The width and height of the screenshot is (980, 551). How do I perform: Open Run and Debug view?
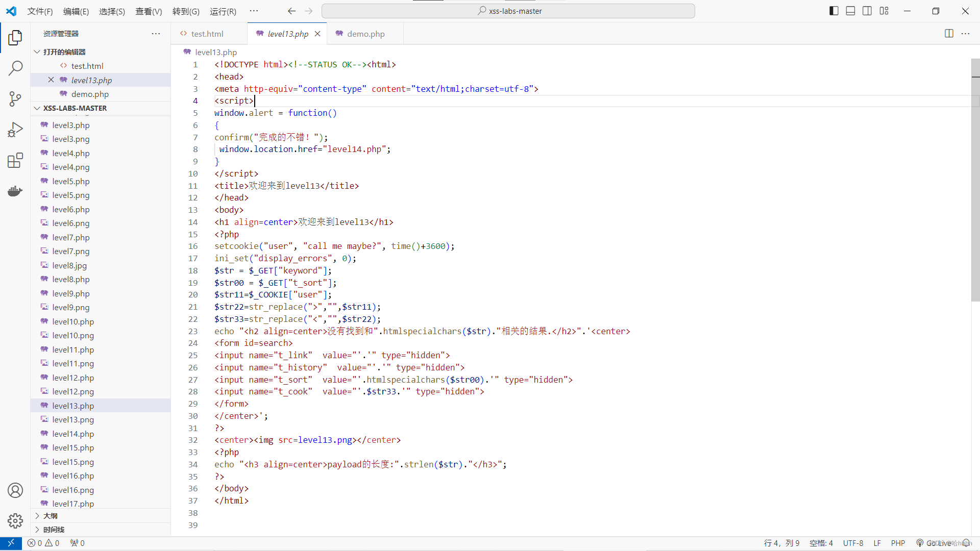coord(15,130)
